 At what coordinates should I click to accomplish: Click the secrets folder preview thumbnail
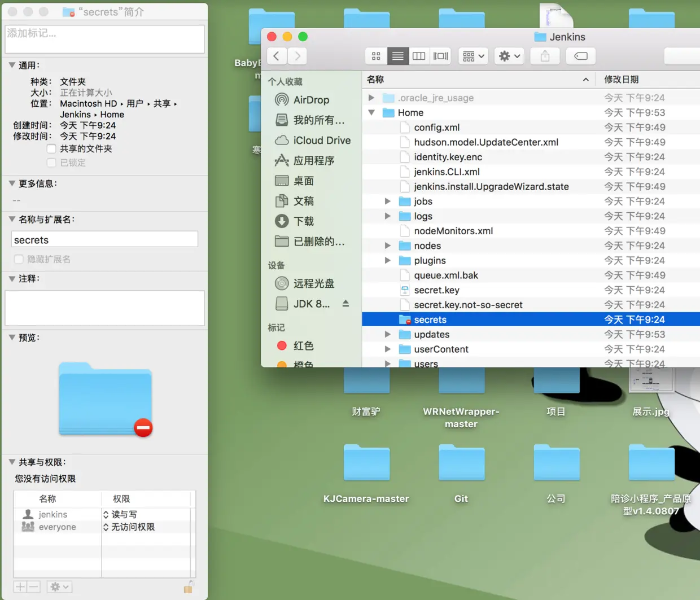coord(106,399)
